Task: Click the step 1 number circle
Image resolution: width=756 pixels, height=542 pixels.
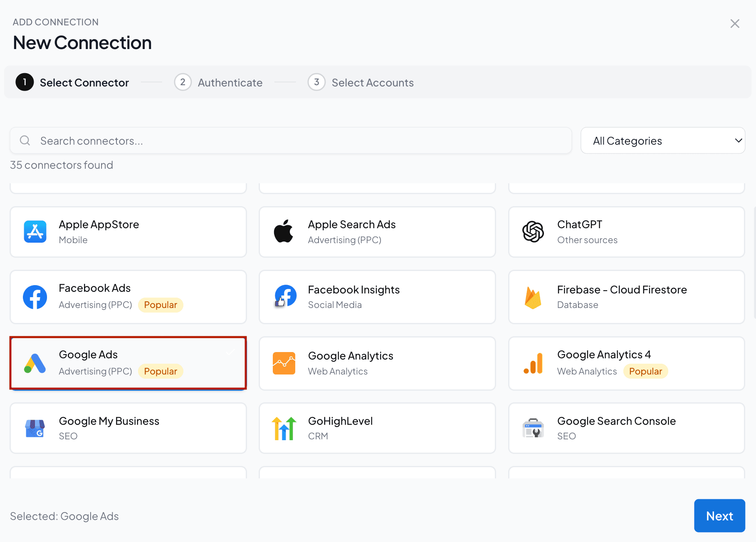Action: tap(25, 82)
